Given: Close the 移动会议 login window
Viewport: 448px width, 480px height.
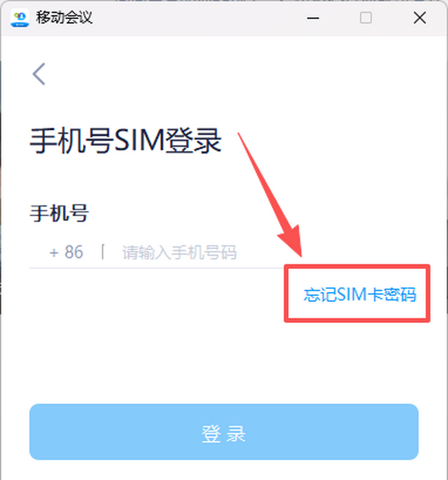Looking at the screenshot, I should point(420,18).
